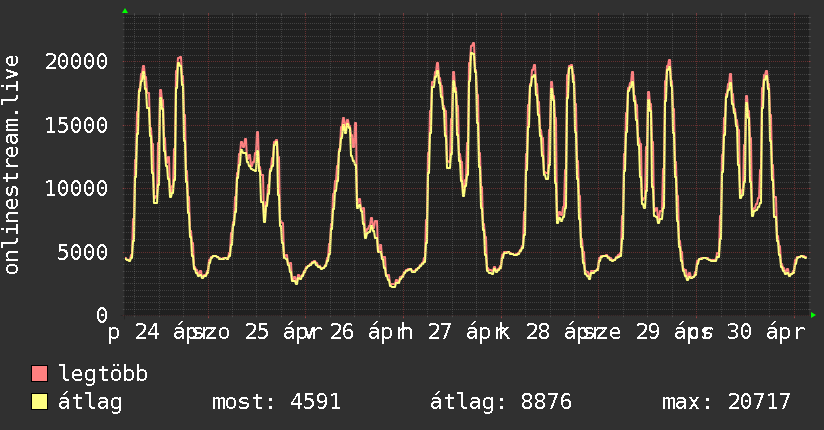Screen dimensions: 824x430
Task: Click the pink legtöbb legend swatch
Action: (x=39, y=373)
